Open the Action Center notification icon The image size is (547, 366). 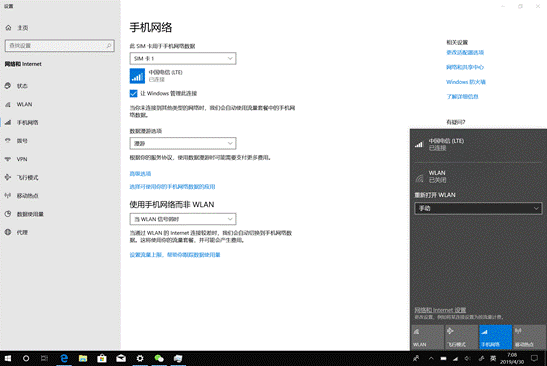[534, 358]
